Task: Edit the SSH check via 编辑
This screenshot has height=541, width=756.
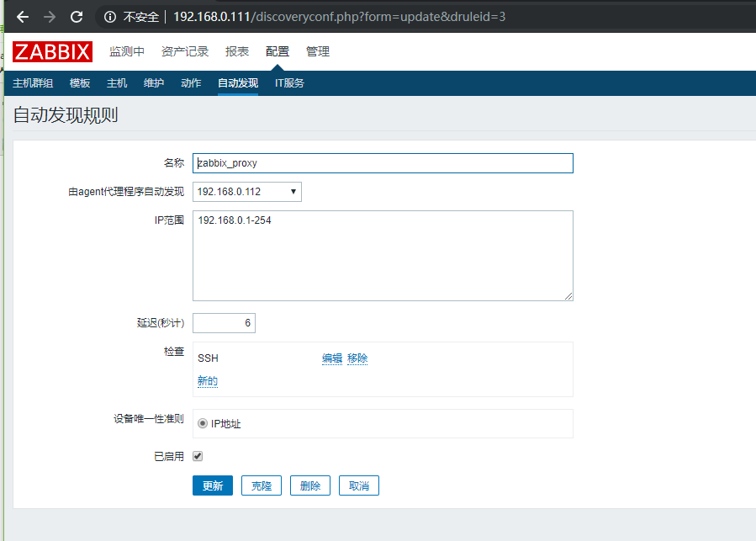Action: pos(332,358)
